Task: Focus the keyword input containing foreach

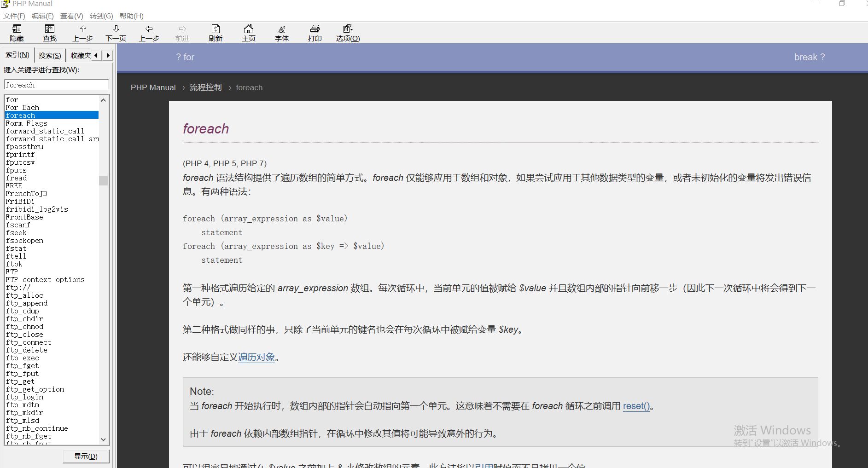Action: pyautogui.click(x=56, y=85)
